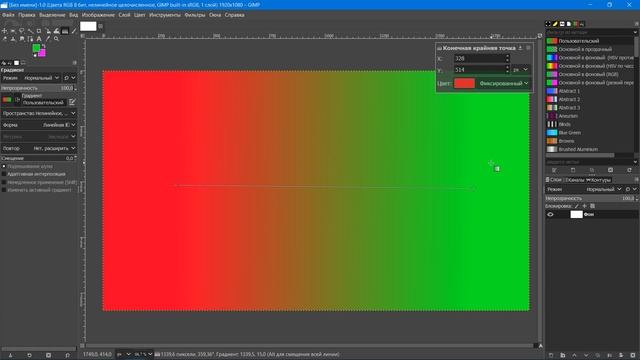The height and width of the screenshot is (360, 640).
Task: Toggle visibility eye of the Фон layer
Action: [x=550, y=214]
